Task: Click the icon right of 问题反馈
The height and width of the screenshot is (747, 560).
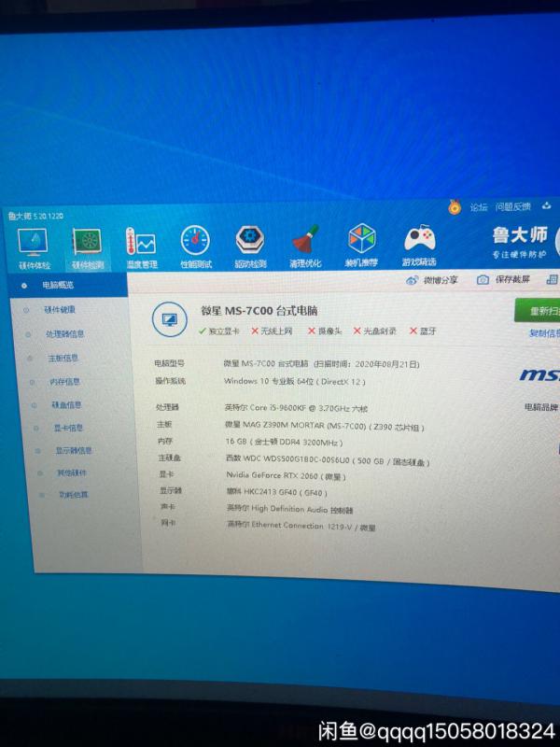Action: 547,205
